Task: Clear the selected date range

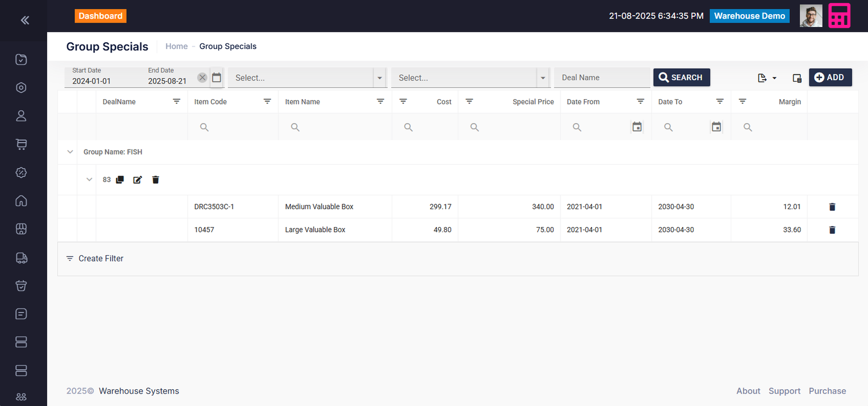Action: coord(202,78)
